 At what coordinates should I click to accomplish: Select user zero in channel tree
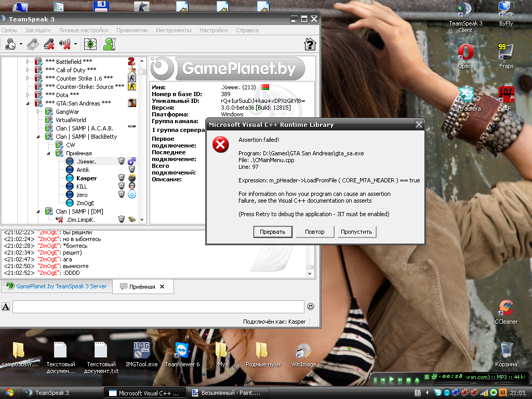[x=82, y=195]
